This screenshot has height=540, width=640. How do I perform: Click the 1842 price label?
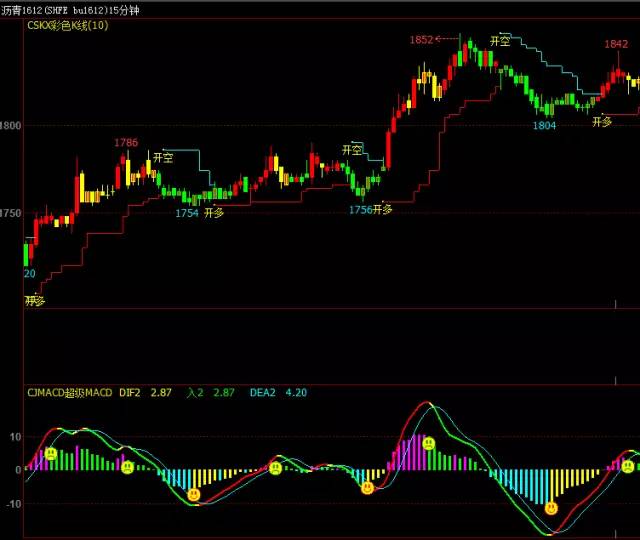[616, 44]
